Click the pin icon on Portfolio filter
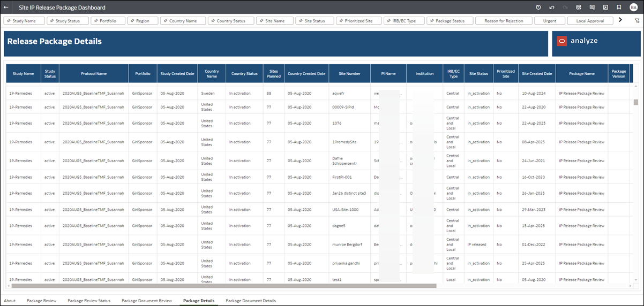This screenshot has height=306, width=644. [x=97, y=21]
